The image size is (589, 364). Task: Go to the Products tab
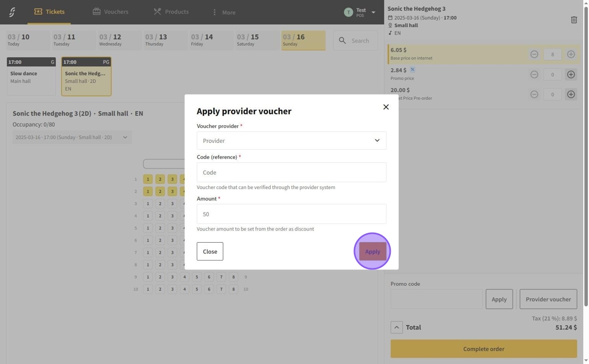pyautogui.click(x=171, y=12)
